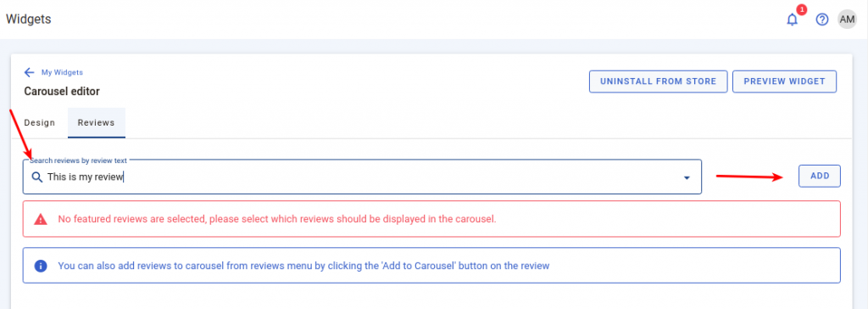
Task: Go back via My Widgets link
Action: tap(62, 73)
